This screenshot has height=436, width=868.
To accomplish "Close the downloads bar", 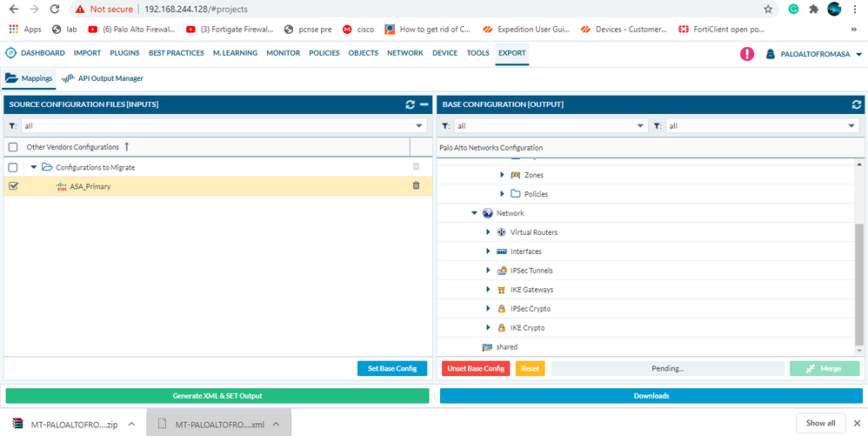I will pyautogui.click(x=857, y=423).
